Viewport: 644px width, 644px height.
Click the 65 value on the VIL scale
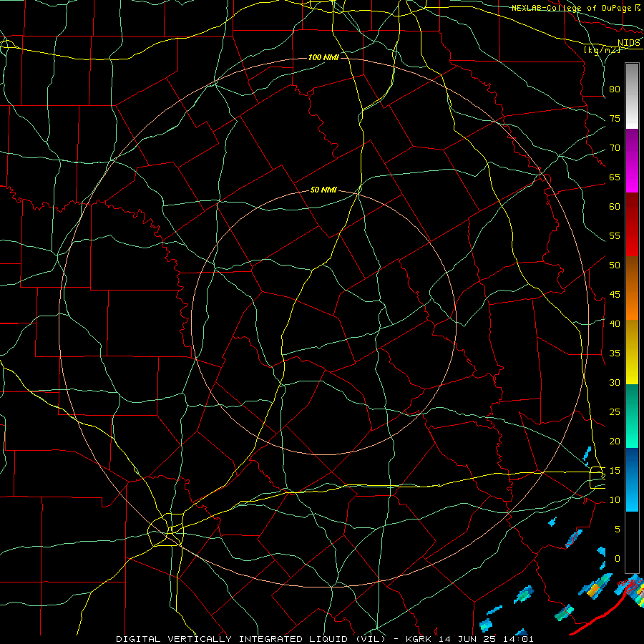coord(615,177)
